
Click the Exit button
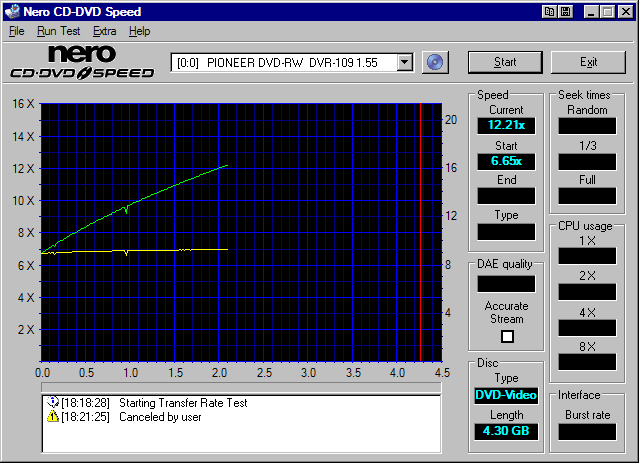588,62
